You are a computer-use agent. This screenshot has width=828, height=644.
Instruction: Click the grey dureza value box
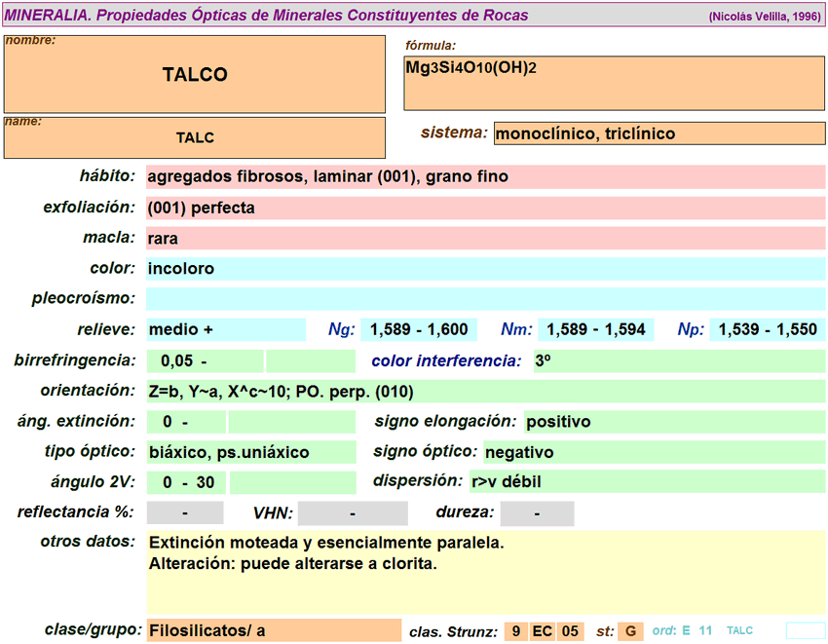pyautogui.click(x=537, y=513)
